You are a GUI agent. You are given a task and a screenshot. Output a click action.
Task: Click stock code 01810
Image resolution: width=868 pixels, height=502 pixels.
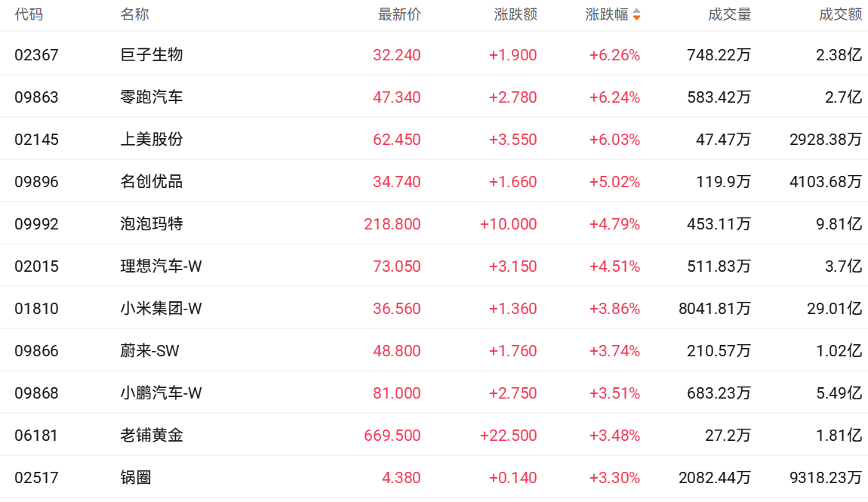pos(36,309)
